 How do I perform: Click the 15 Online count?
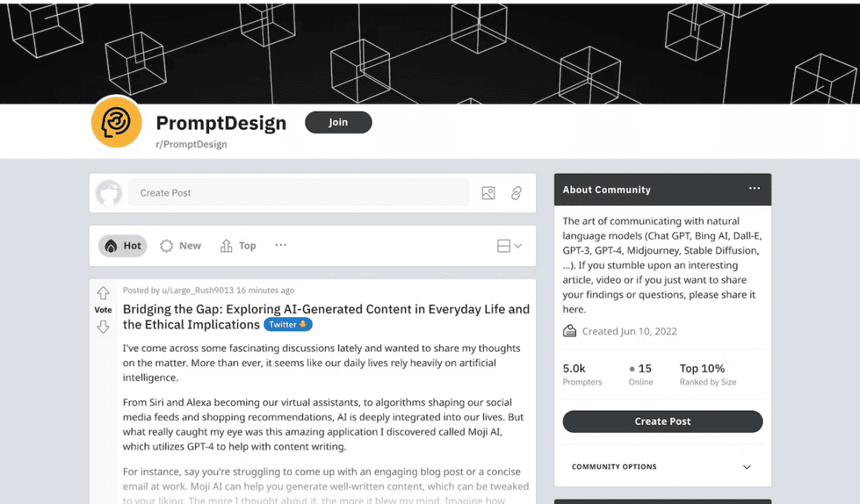pyautogui.click(x=641, y=374)
